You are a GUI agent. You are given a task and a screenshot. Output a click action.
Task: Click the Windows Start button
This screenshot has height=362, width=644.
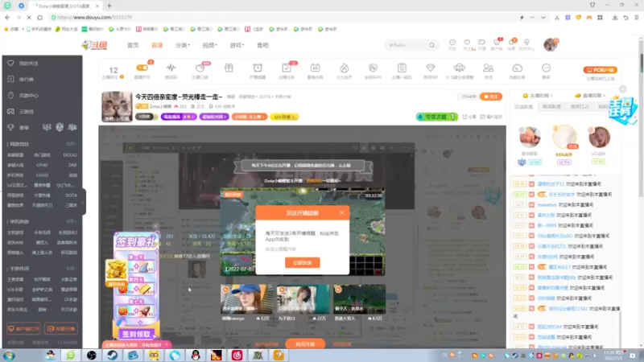coord(9,355)
